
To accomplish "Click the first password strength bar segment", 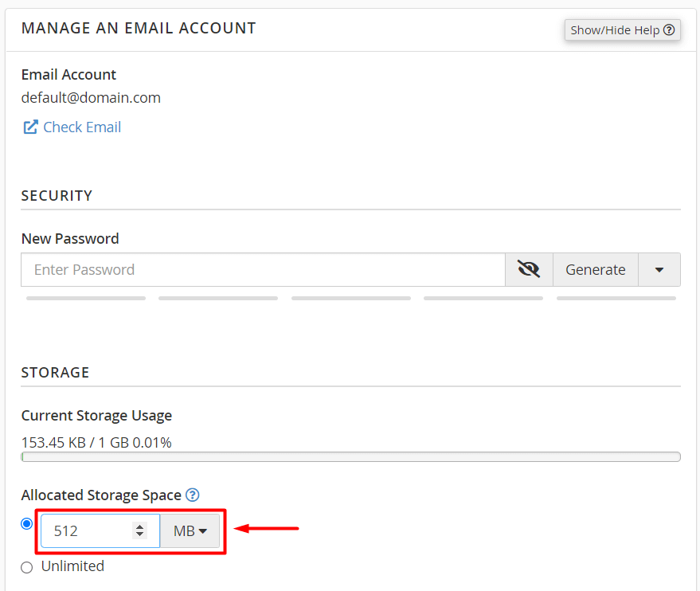I will click(x=86, y=298).
